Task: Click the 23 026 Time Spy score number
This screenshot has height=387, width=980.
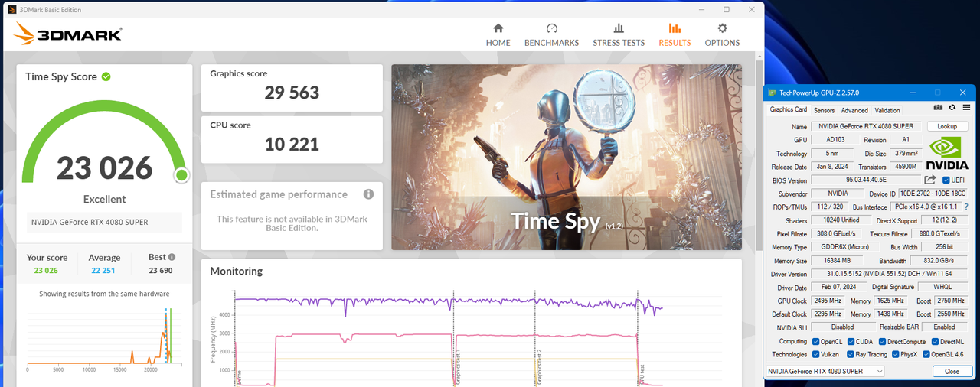Action: [x=104, y=167]
